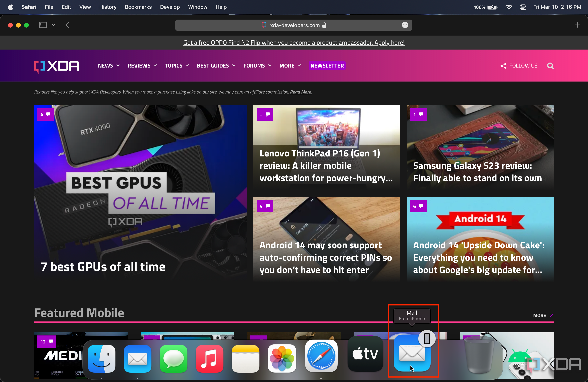Toggle the Safari sidebar button
The width and height of the screenshot is (588, 382).
click(x=43, y=25)
